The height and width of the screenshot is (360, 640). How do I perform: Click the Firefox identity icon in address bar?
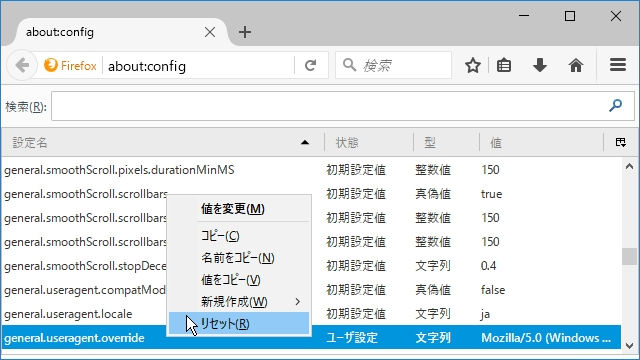(x=51, y=65)
